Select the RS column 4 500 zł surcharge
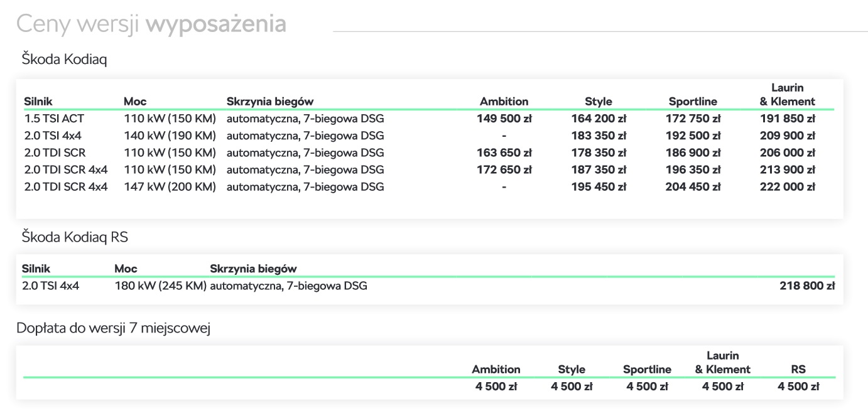The image size is (868, 416). point(798,387)
